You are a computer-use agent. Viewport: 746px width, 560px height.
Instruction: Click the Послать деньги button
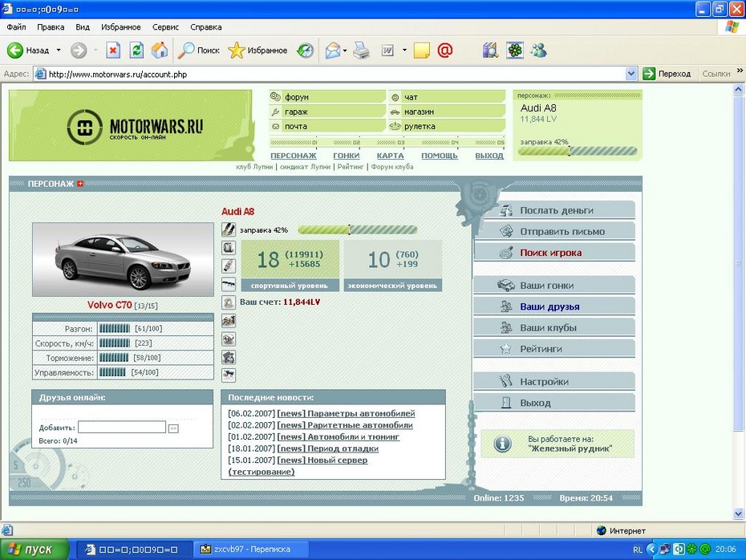555,210
